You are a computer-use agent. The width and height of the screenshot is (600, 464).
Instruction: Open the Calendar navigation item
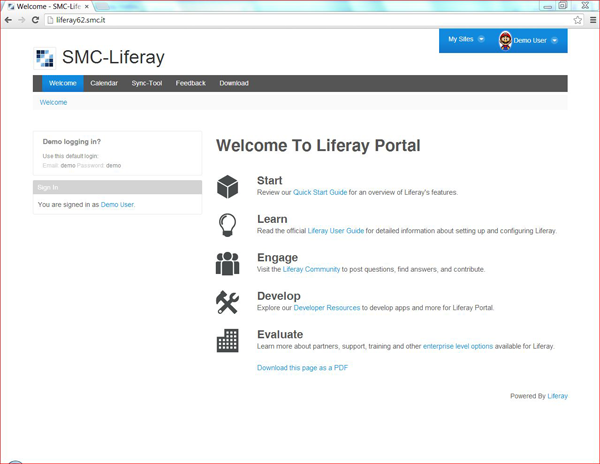click(x=104, y=83)
